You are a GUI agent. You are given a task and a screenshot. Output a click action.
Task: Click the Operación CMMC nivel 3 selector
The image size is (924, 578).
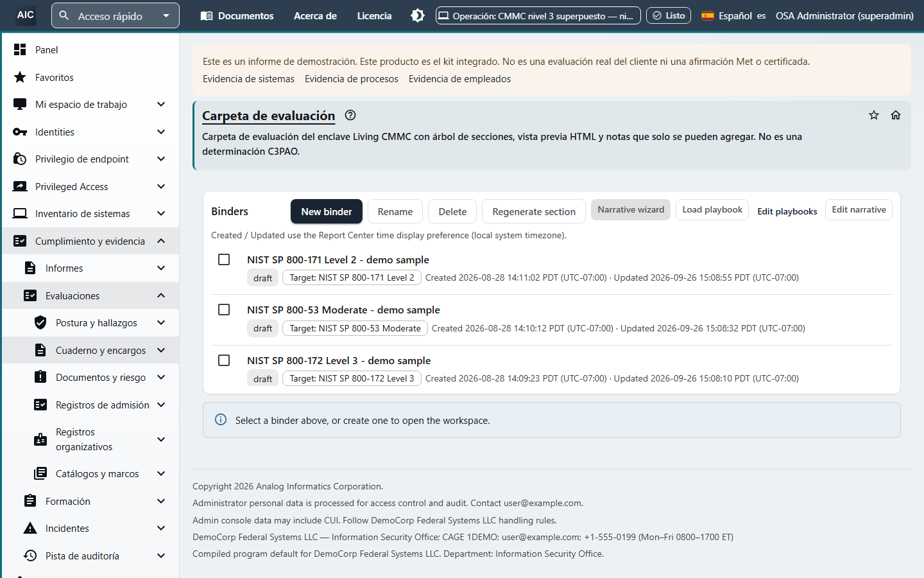coord(538,15)
